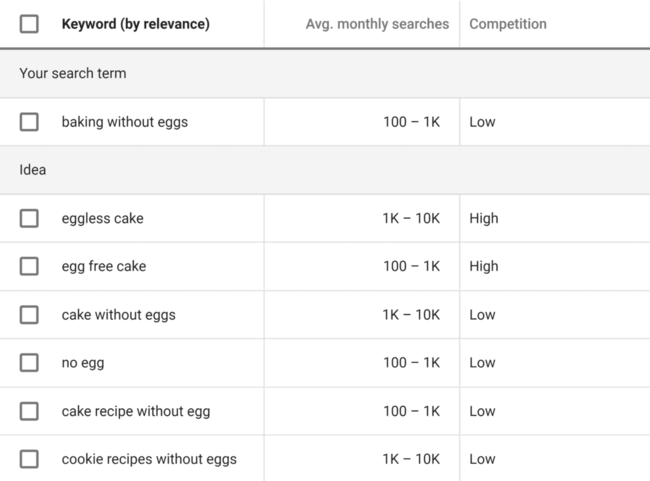650x481 pixels.
Task: Click cookie recipes without eggs keyword
Action: (149, 459)
